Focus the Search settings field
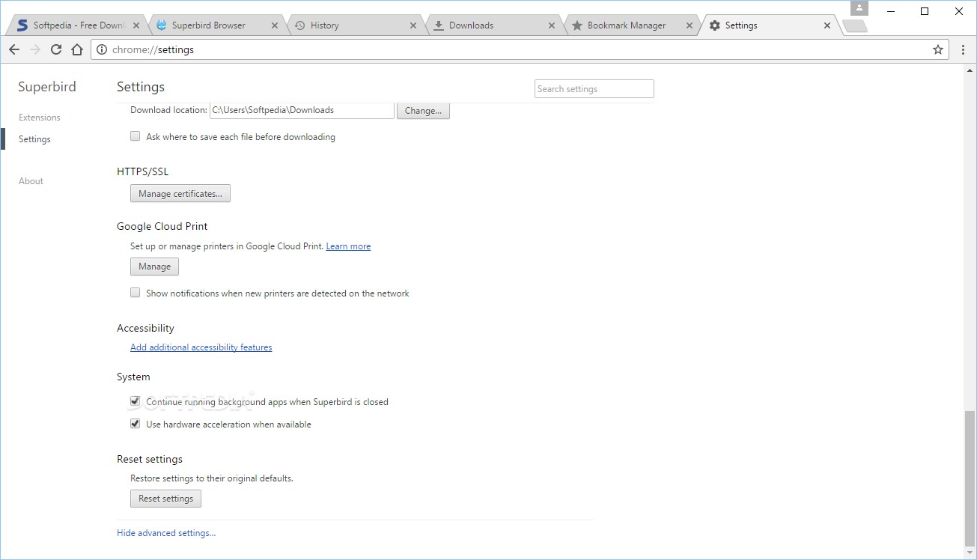 [x=594, y=88]
